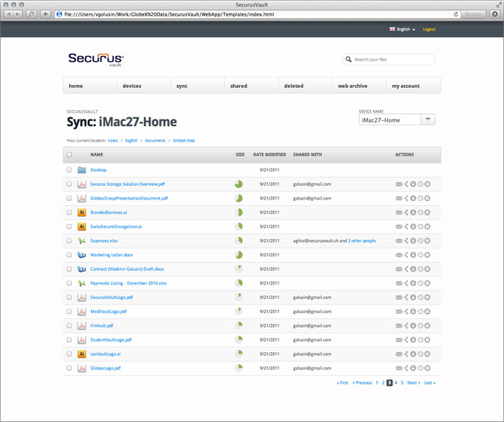
Task: Reload the page using the address bar refresh icon
Action: click(456, 14)
